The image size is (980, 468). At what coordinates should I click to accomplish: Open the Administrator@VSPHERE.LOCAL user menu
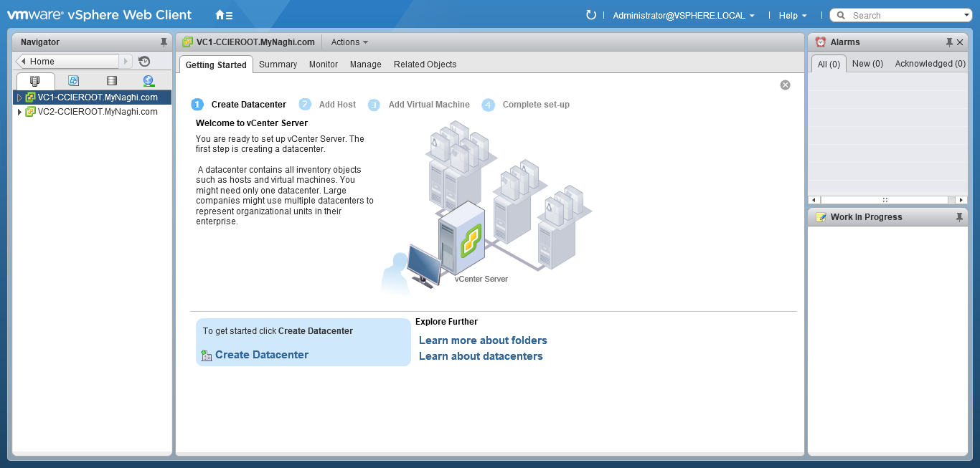pyautogui.click(x=683, y=16)
